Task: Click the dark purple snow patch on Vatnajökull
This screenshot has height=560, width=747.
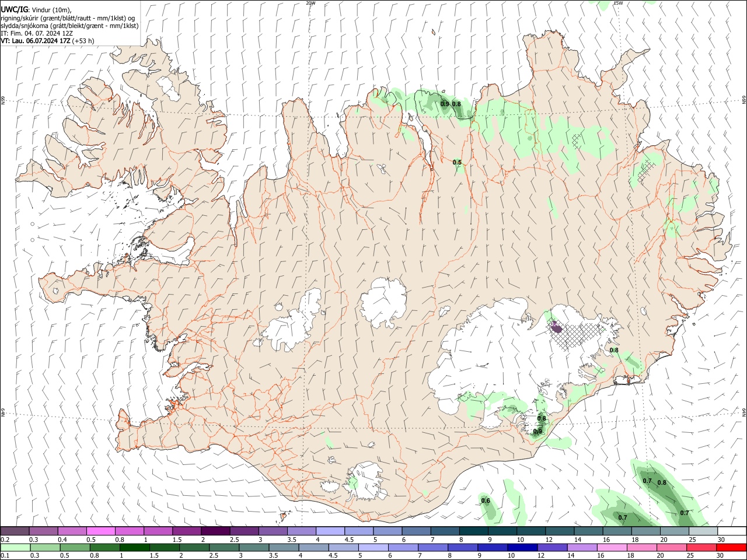Action: click(556, 327)
